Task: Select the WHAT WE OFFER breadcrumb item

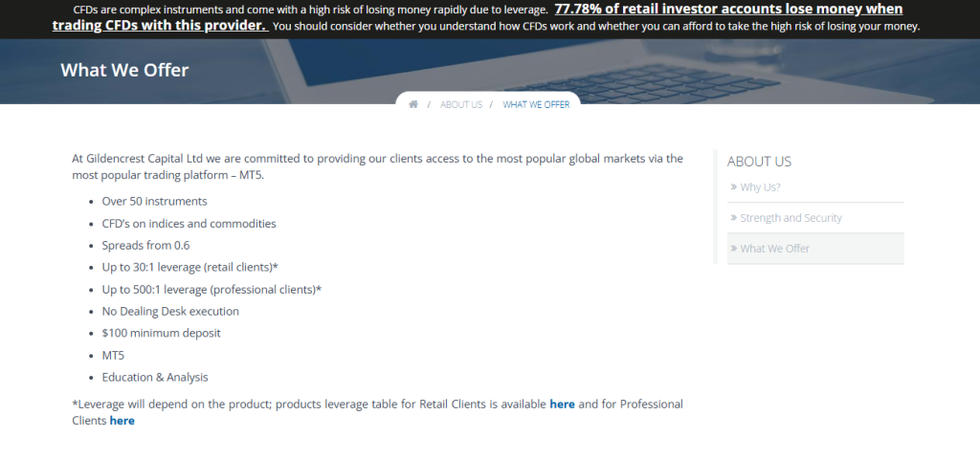Action: 536,104
